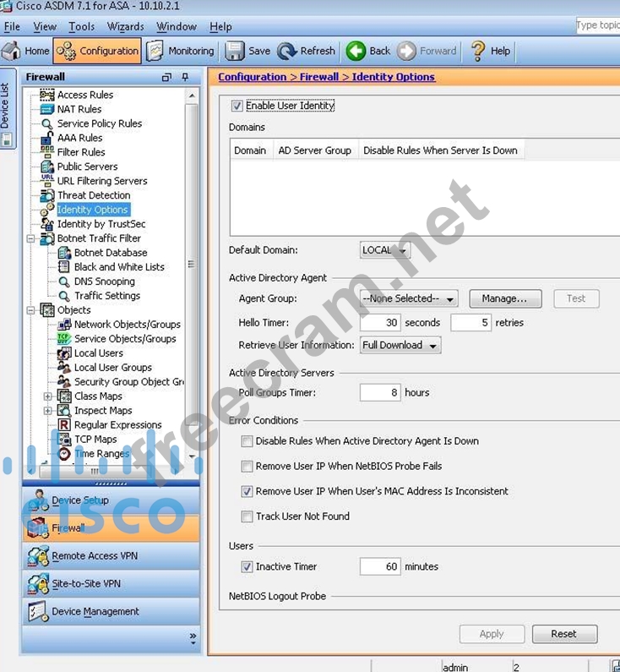Click the Save disk icon
620x672 pixels.
click(235, 51)
